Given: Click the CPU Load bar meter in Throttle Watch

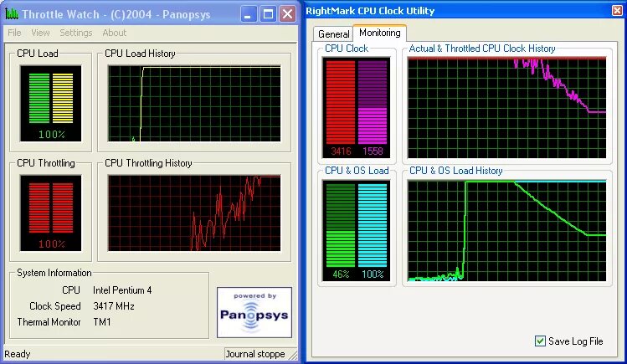Looking at the screenshot, I should coord(51,104).
